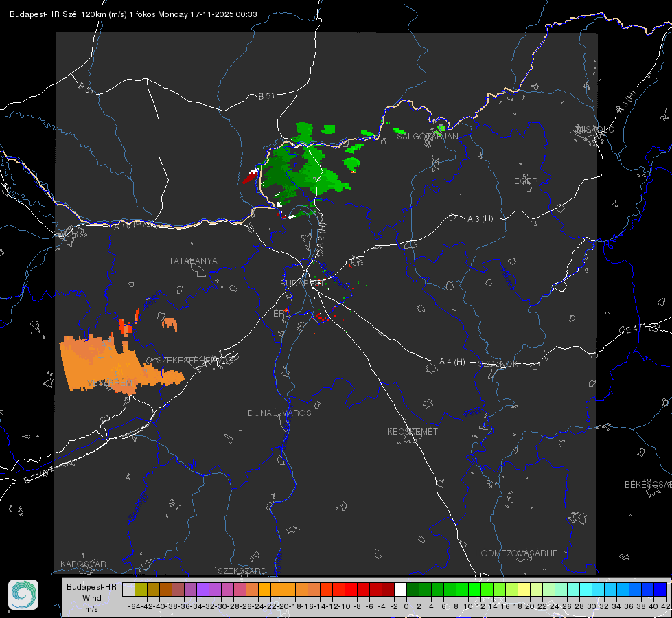Click the '42' value on the legend scale

(666, 606)
